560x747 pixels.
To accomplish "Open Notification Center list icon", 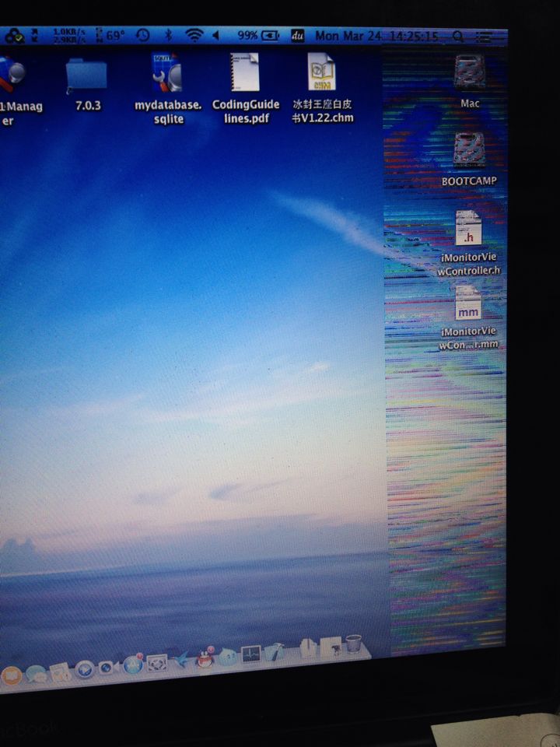I will [x=485, y=37].
